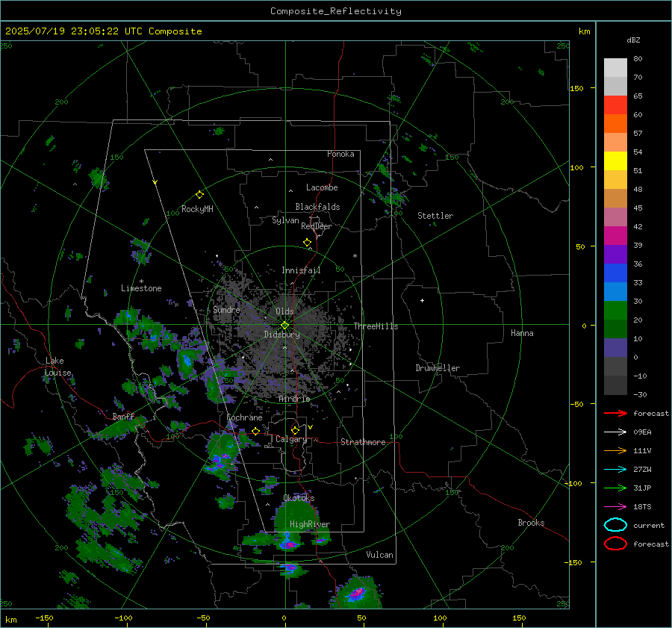This screenshot has width=672, height=628.
Task: Click the storm cell just south of HighRiver
Action: click(x=287, y=542)
